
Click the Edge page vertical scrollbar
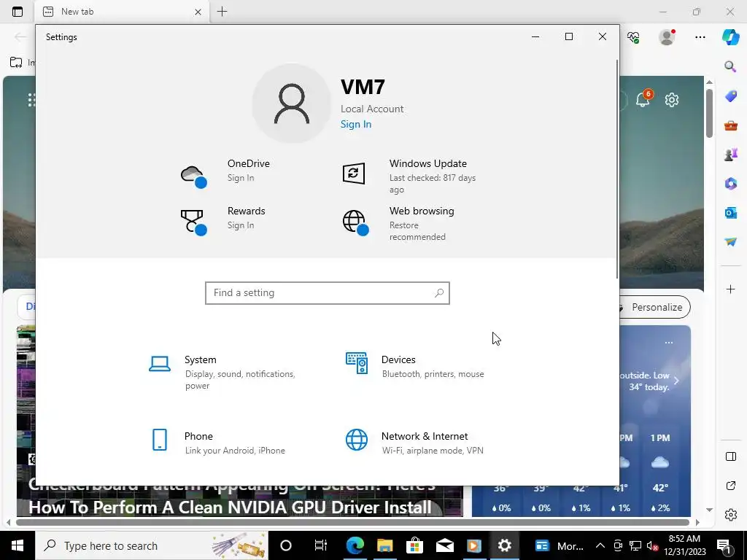coord(709,113)
